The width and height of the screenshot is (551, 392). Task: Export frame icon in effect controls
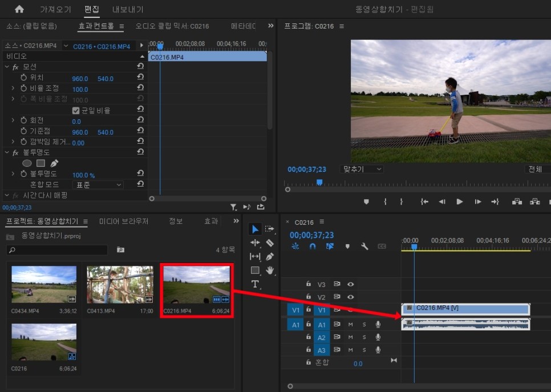pos(261,207)
